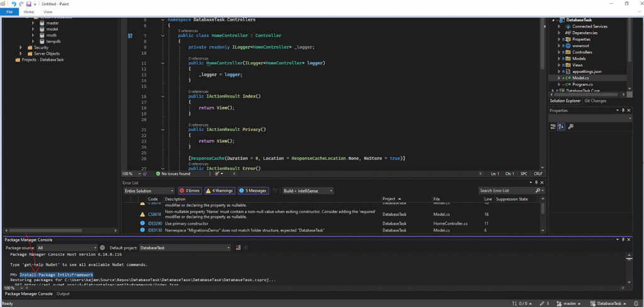
Task: Expand the Security node in the object tree
Action: coord(21,47)
